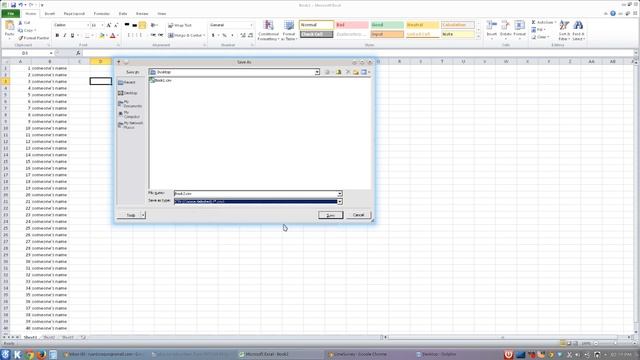Click Format Painter in the Clipboard group

(x=33, y=38)
